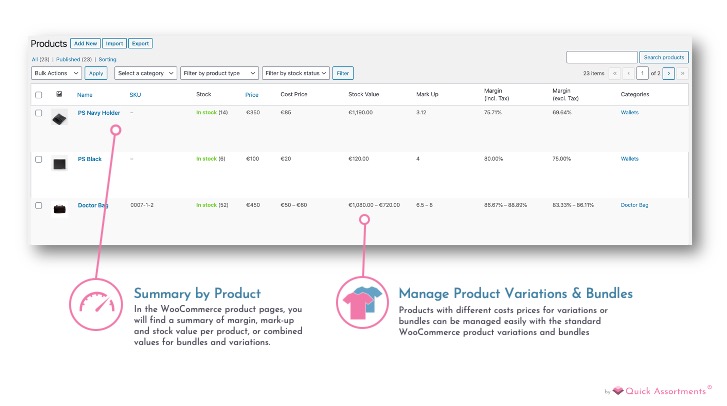Sort products by Price column

click(x=252, y=95)
